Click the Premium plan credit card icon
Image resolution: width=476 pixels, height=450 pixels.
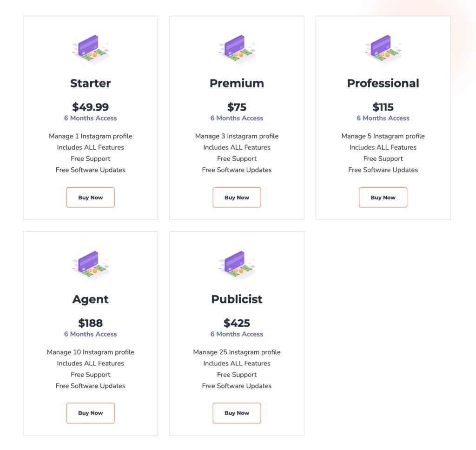tap(237, 49)
